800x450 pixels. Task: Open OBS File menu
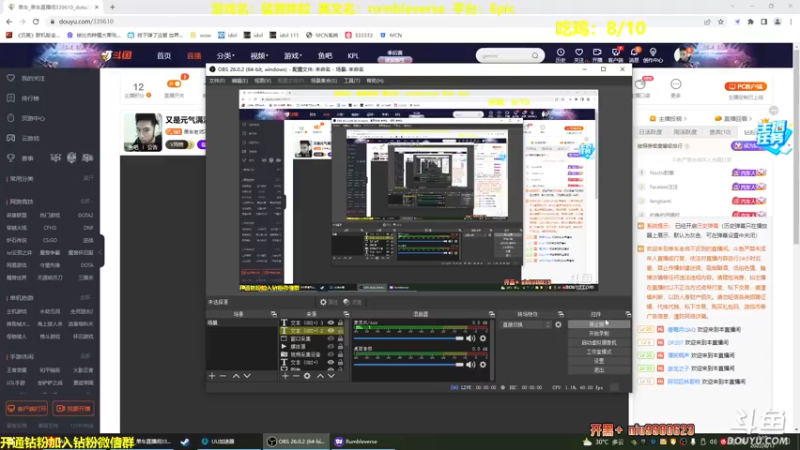(217, 81)
